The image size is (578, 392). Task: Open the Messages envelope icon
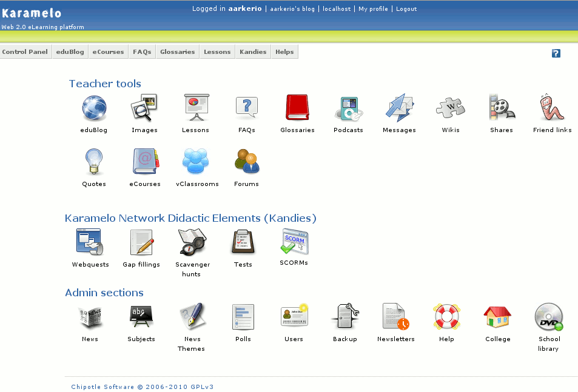click(400, 108)
